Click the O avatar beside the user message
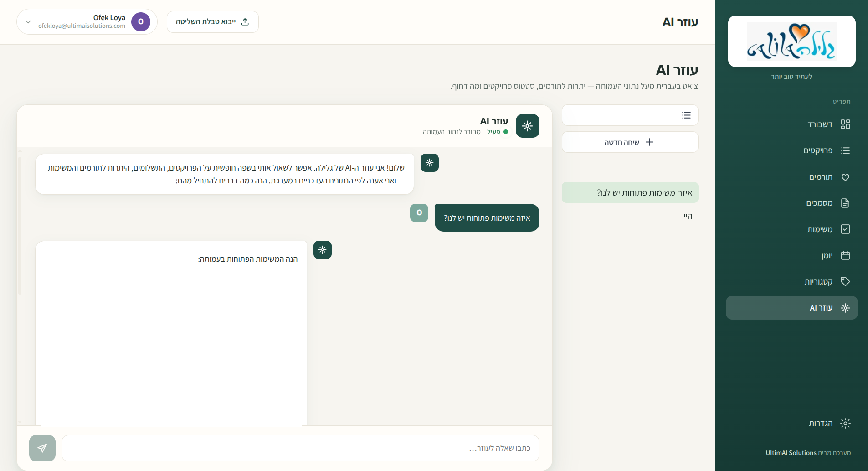 (x=419, y=213)
